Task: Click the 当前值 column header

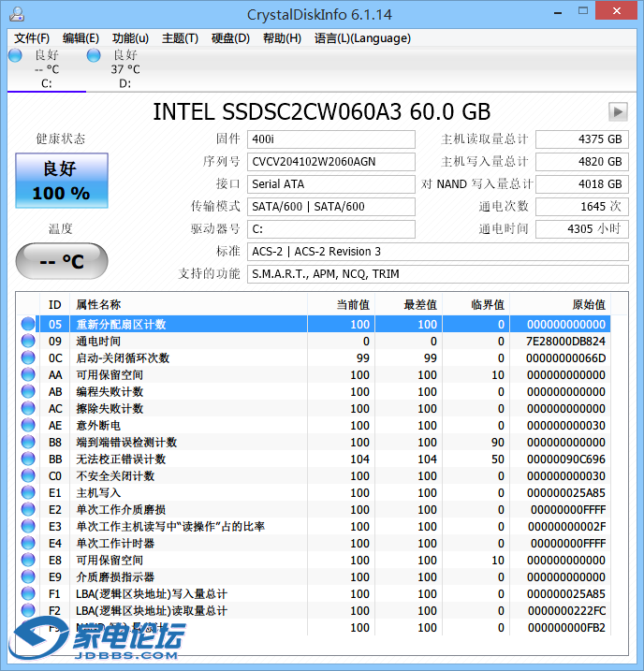Action: (x=341, y=305)
